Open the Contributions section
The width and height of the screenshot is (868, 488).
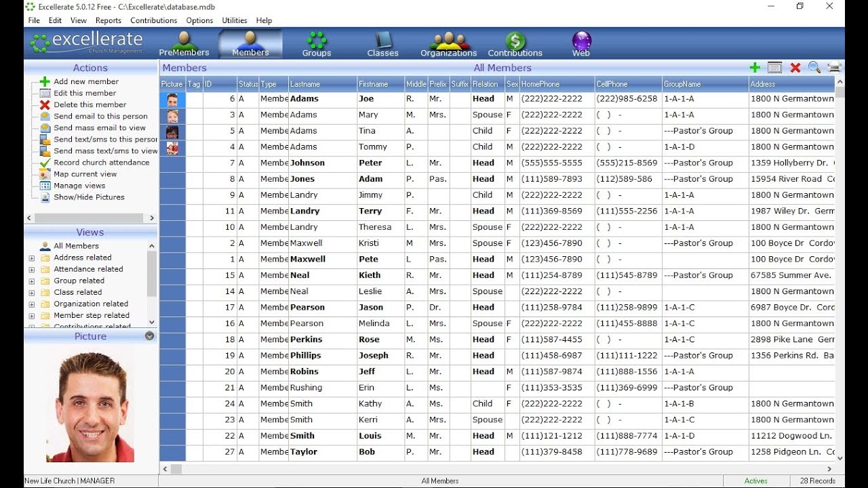click(x=515, y=43)
